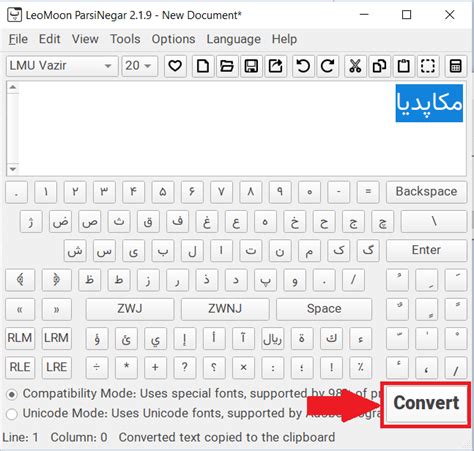This screenshot has width=474, height=451.
Task: Click the Convert button
Action: 426,403
